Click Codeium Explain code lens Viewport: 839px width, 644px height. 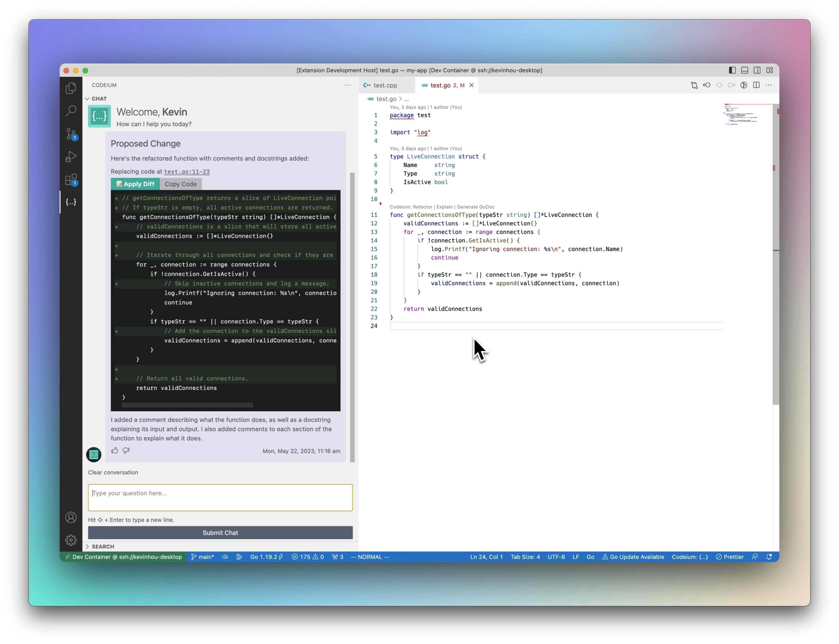(x=444, y=207)
